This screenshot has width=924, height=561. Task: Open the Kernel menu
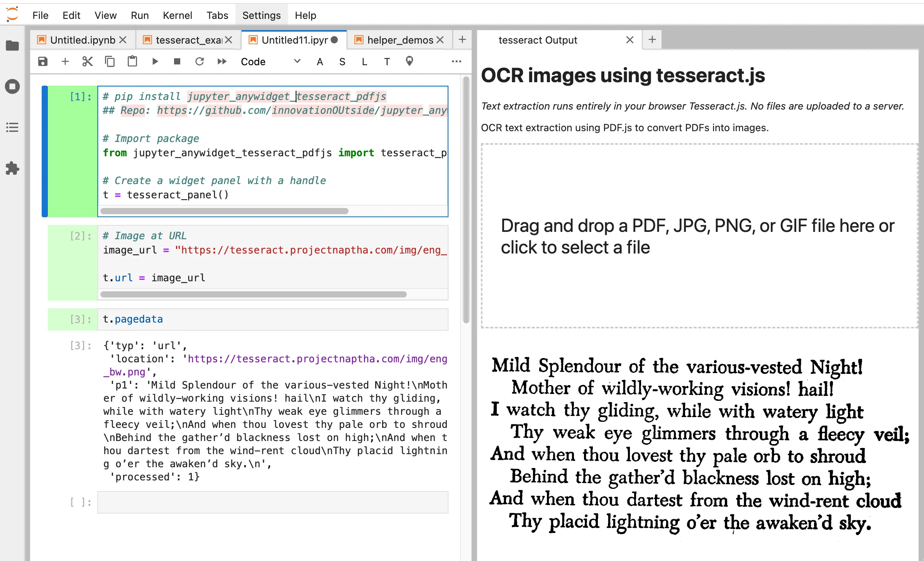[177, 15]
